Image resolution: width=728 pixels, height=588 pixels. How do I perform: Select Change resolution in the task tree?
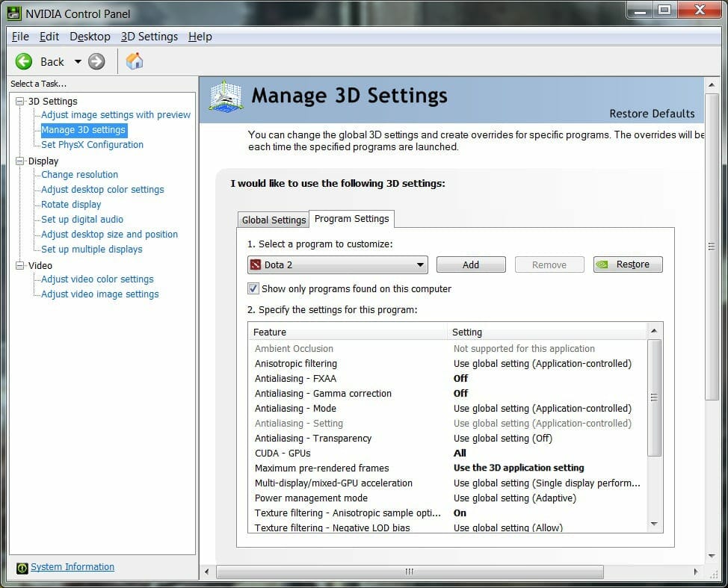pyautogui.click(x=79, y=174)
